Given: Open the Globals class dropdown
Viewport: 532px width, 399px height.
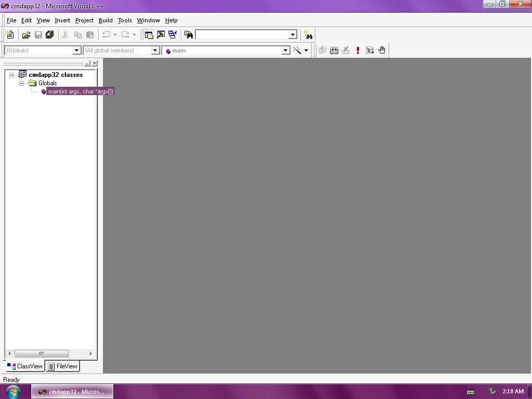Looking at the screenshot, I should click(x=77, y=50).
